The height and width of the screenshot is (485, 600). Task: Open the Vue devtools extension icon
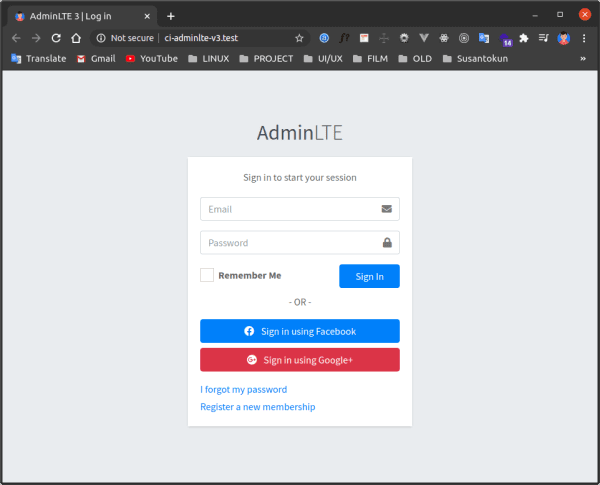(424, 38)
